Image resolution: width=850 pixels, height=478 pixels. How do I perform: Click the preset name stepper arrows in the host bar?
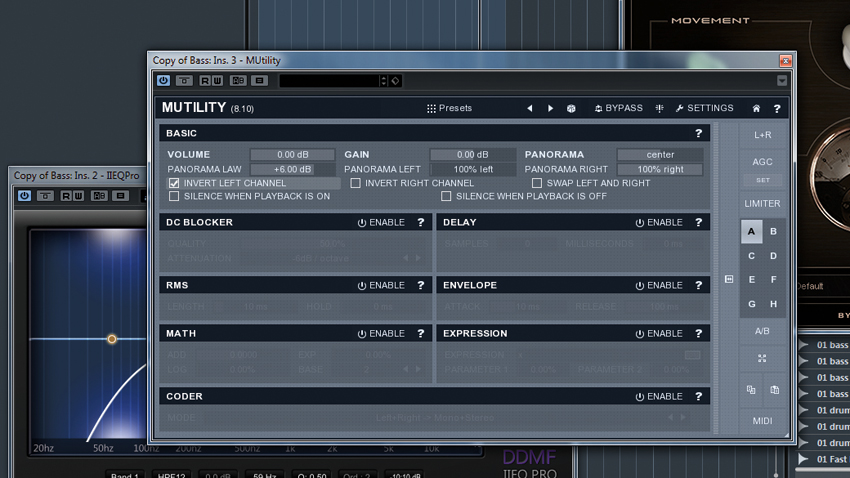(x=384, y=81)
